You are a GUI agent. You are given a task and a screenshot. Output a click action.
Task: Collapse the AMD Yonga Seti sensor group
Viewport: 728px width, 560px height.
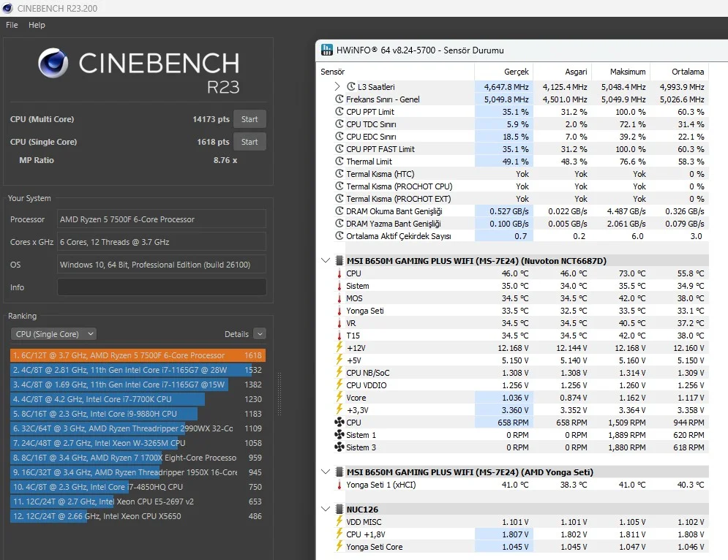326,472
